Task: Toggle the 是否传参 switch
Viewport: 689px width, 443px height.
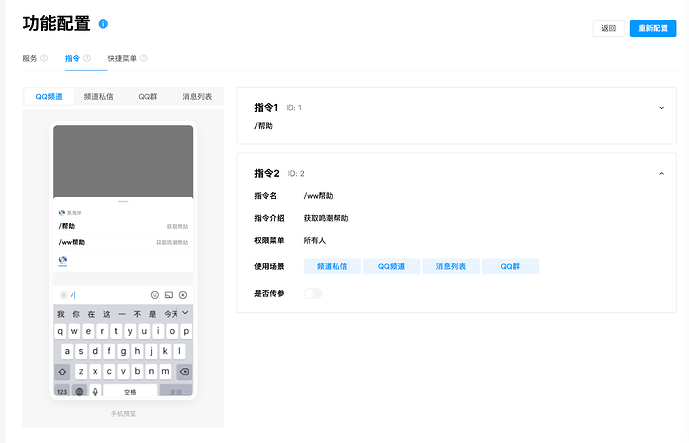Action: (313, 293)
